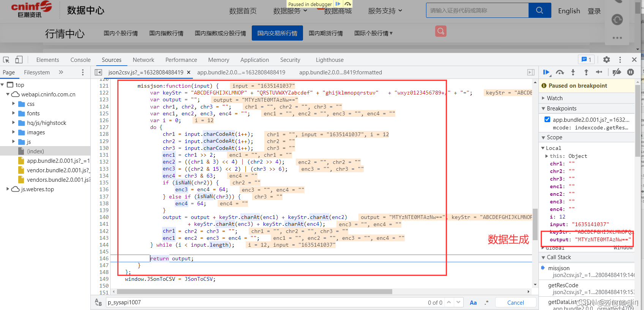
Task: Select 国内交易所行情 tab
Action: (x=277, y=33)
